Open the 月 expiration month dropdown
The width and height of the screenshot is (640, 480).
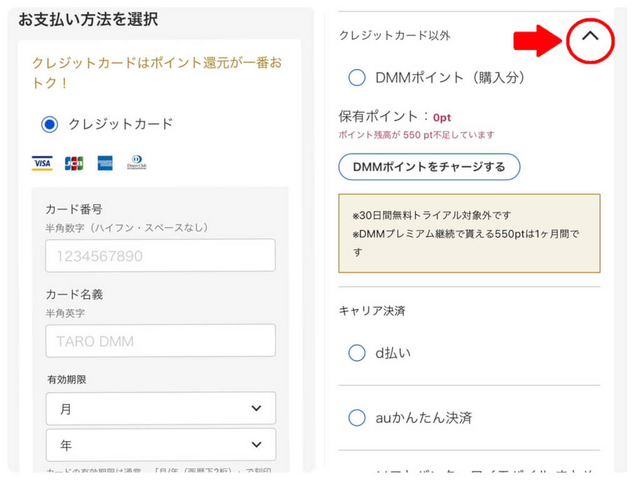(160, 408)
